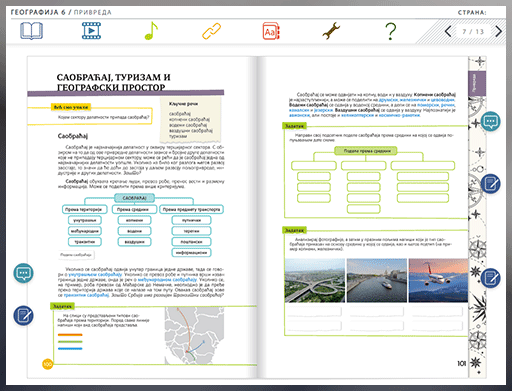The width and height of the screenshot is (512, 391).
Task: Open the teal comment bubble on left page
Action: pyautogui.click(x=23, y=273)
